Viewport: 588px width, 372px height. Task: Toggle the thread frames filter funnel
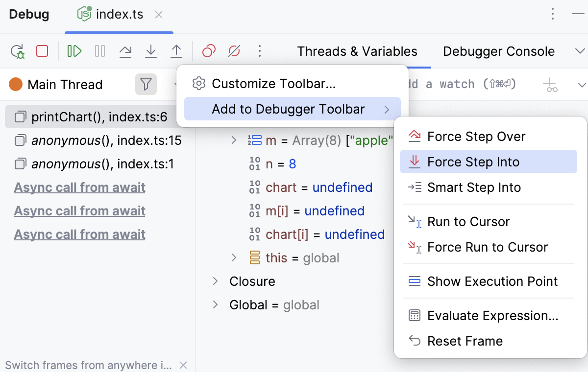146,84
